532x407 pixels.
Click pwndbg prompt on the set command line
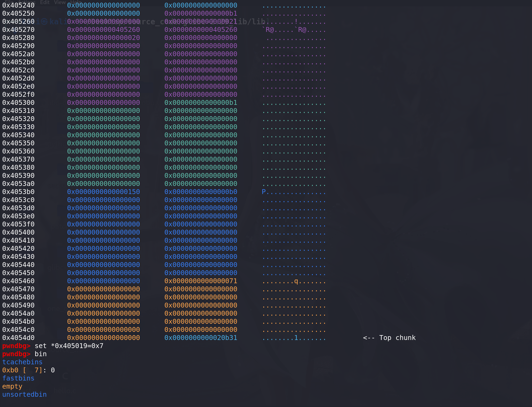(16, 346)
